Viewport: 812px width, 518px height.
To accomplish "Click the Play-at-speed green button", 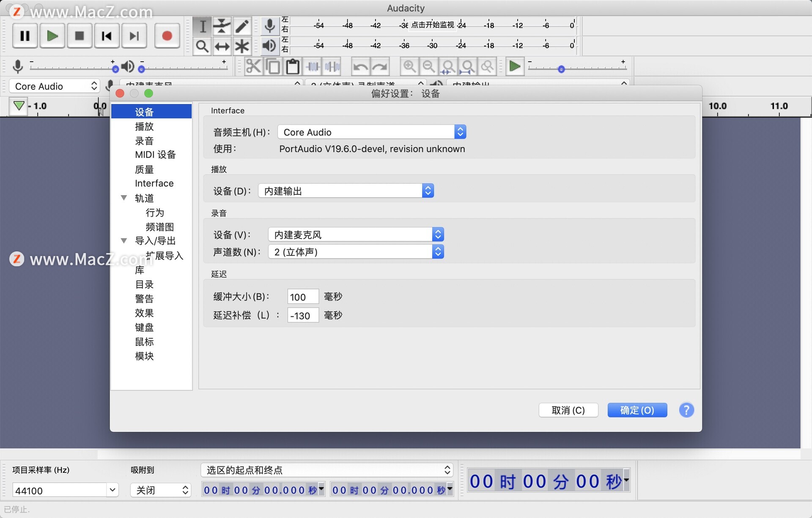I will (515, 67).
